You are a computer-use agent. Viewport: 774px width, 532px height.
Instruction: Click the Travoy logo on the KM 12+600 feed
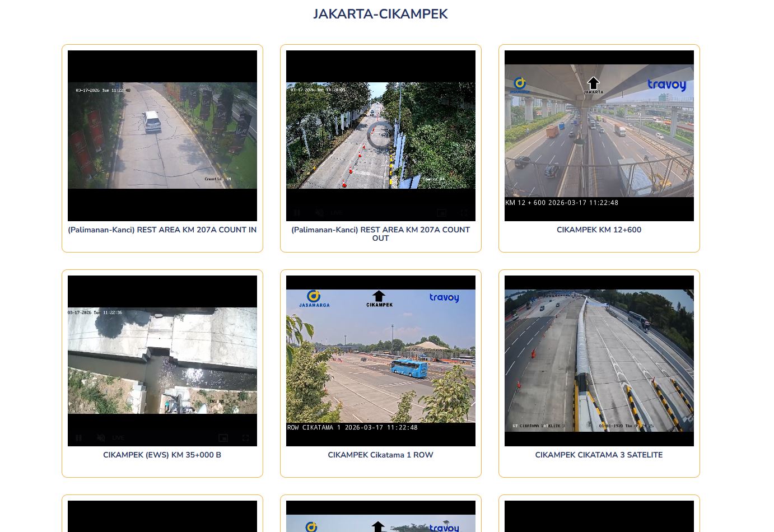(666, 85)
